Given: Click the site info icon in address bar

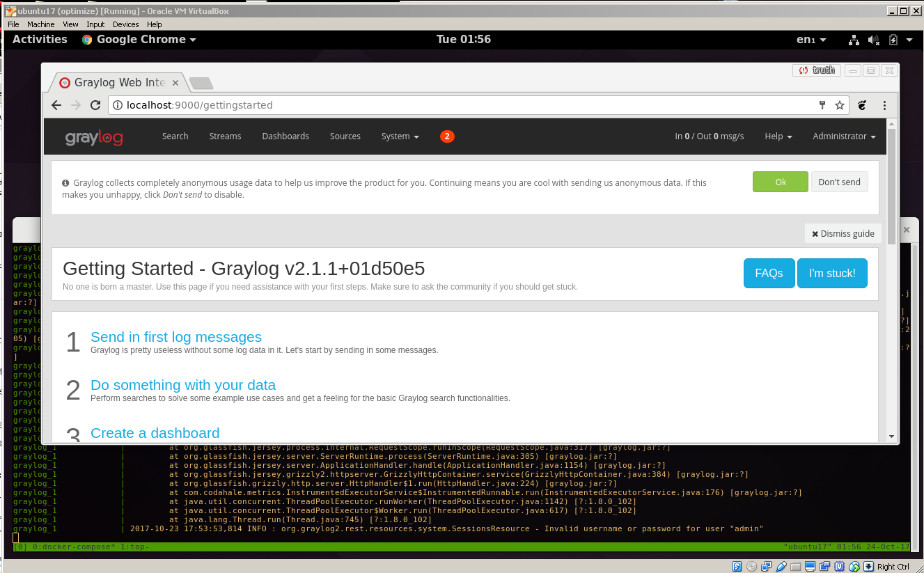Looking at the screenshot, I should [x=118, y=105].
